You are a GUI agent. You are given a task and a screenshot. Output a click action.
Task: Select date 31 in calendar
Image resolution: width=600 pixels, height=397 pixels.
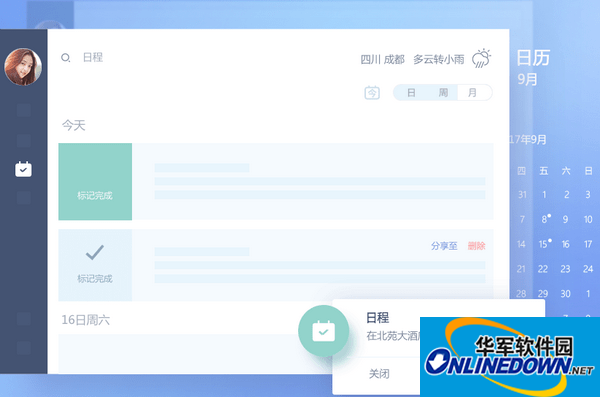click(x=522, y=194)
